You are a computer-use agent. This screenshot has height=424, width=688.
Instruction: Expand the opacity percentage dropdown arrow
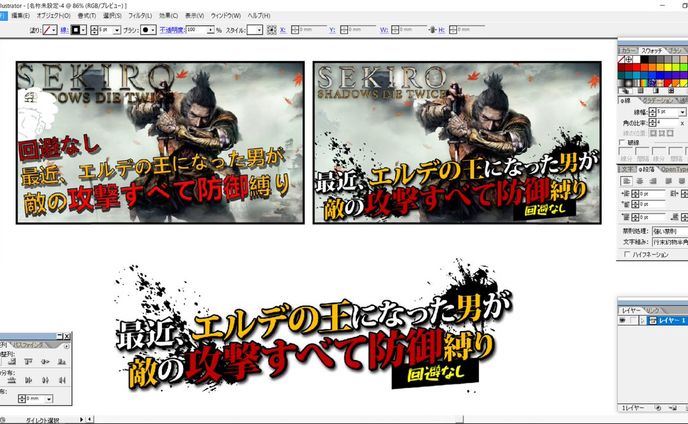211,30
